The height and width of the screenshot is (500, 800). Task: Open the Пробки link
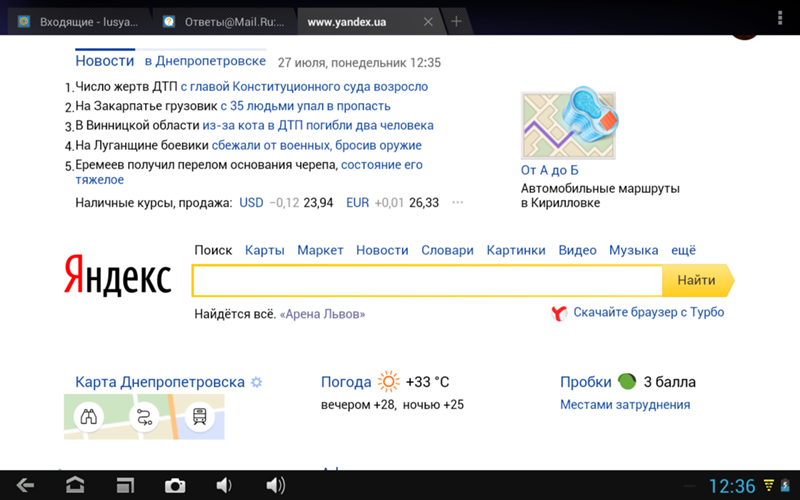(586, 382)
